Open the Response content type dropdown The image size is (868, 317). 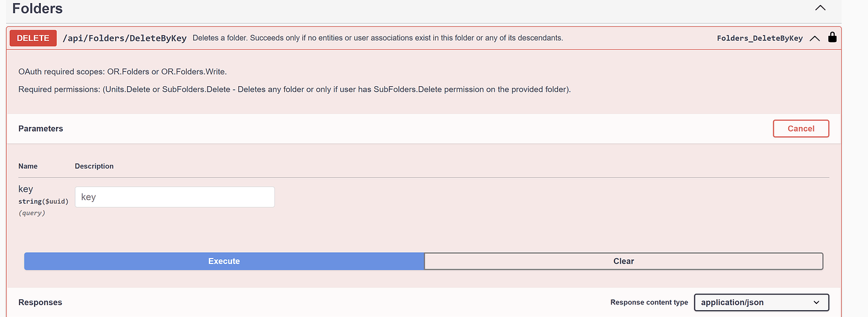pyautogui.click(x=761, y=303)
